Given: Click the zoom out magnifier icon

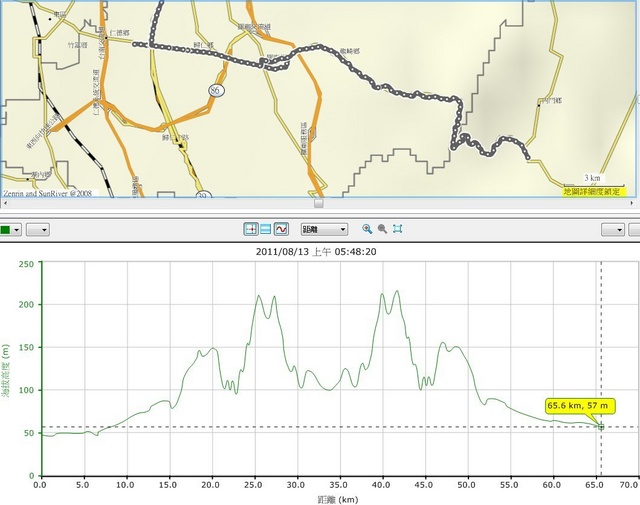Looking at the screenshot, I should pos(382,229).
